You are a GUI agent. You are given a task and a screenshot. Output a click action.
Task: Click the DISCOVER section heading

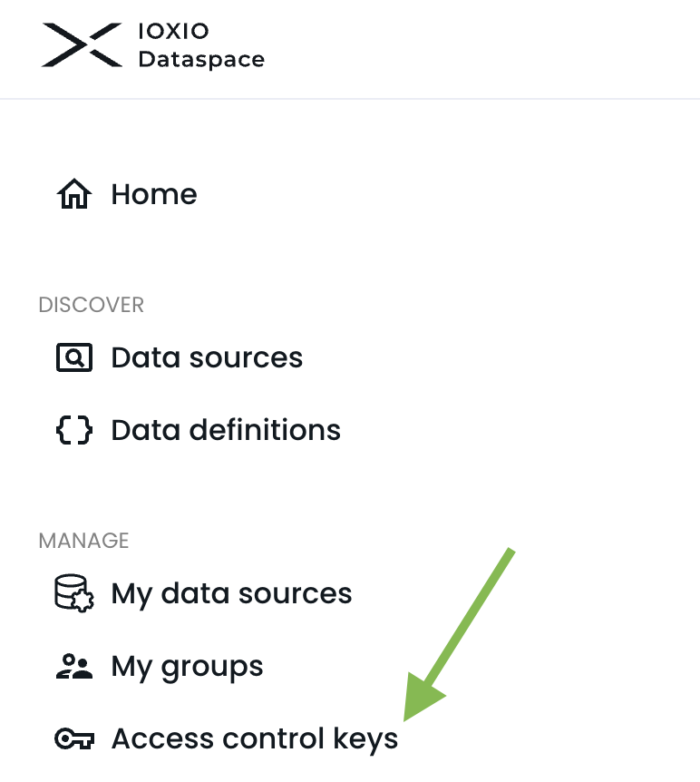91,305
